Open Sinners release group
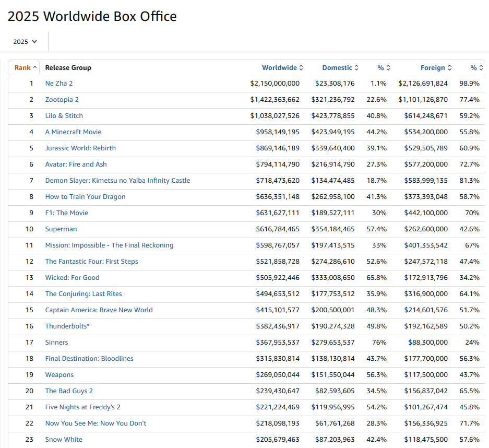 pos(56,343)
